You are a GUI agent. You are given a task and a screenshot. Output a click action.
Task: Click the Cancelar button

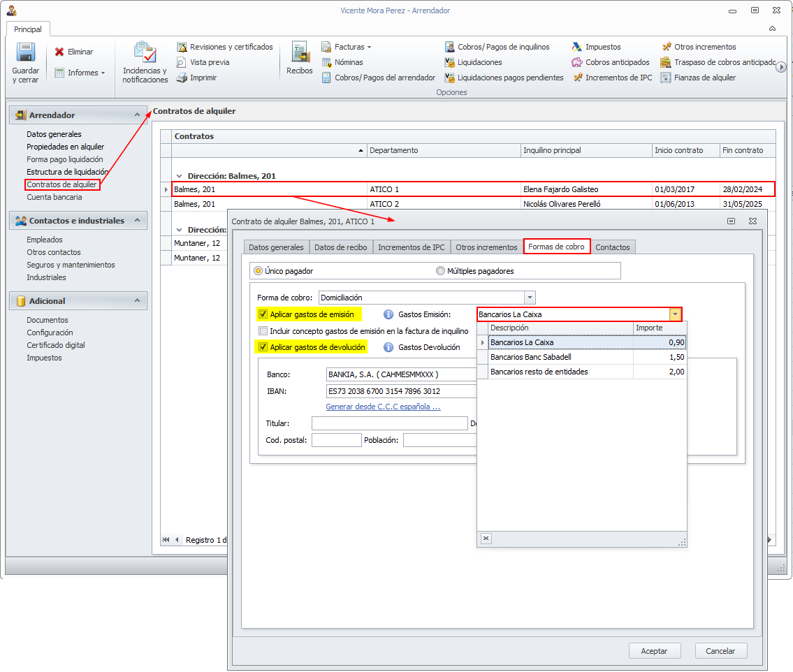tap(720, 651)
